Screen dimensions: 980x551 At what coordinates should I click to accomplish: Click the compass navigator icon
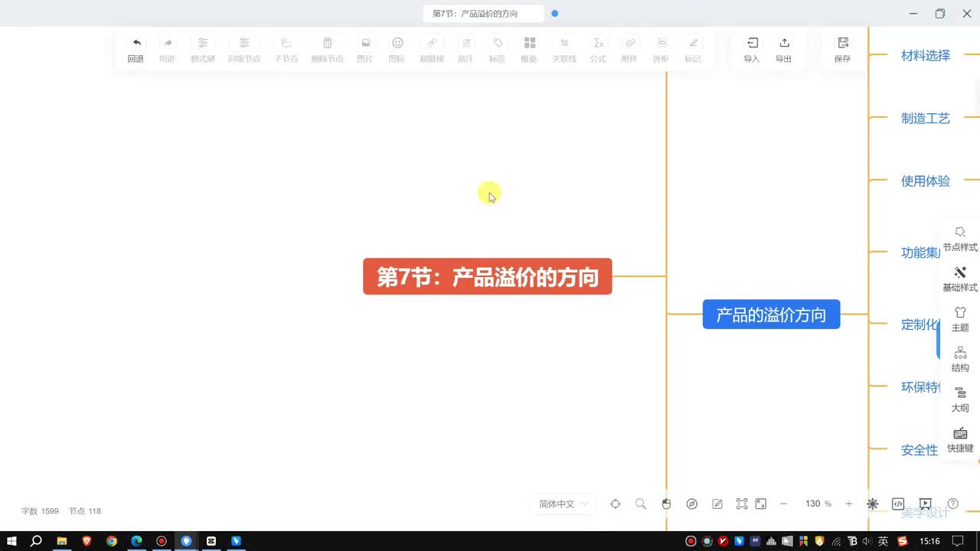(x=692, y=504)
